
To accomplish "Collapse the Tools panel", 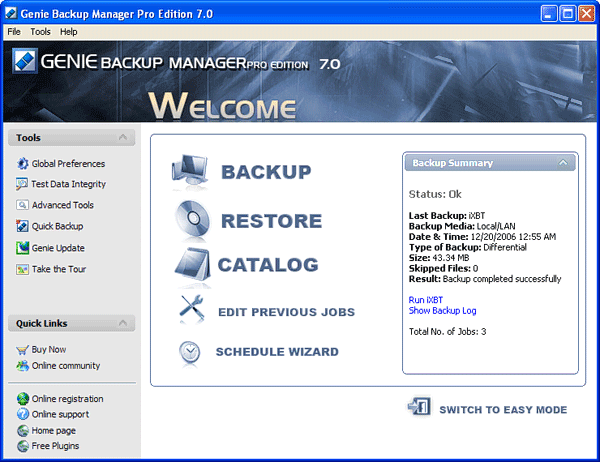I will 123,137.
